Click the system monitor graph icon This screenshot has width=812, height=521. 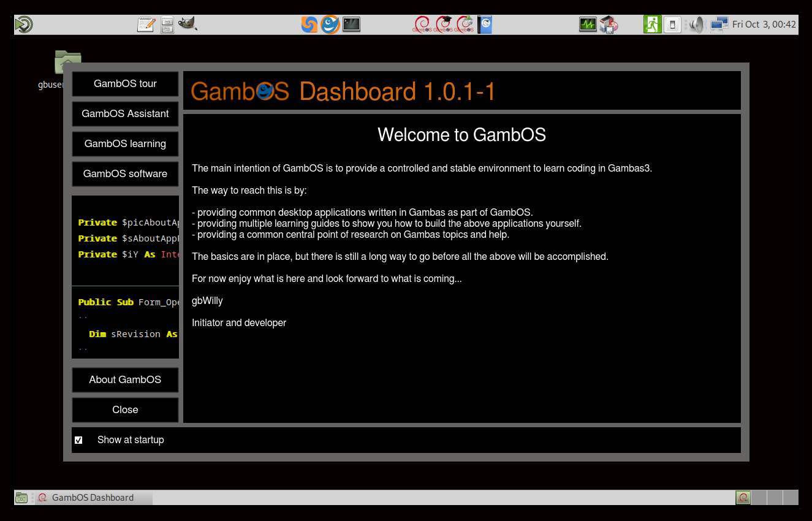coord(588,25)
